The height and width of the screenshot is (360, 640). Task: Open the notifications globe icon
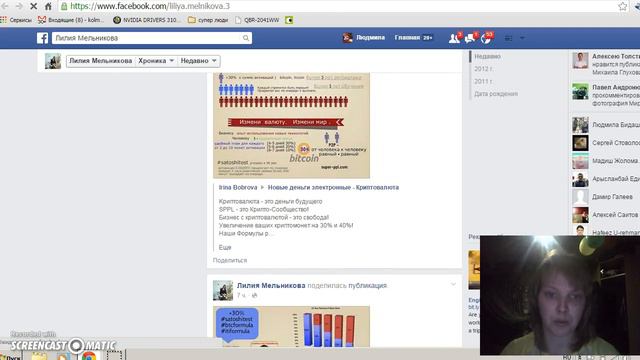[x=486, y=38]
